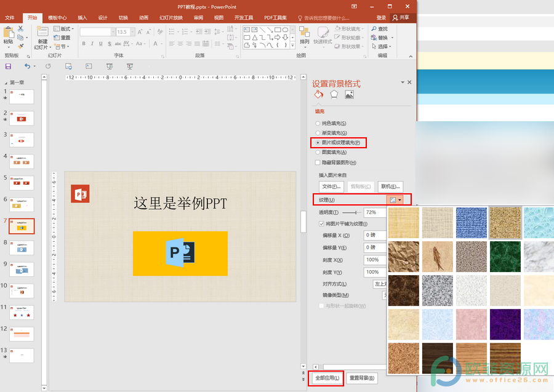The width and height of the screenshot is (554, 392).
Task: Select picture or texture fill radio option
Action: point(318,143)
